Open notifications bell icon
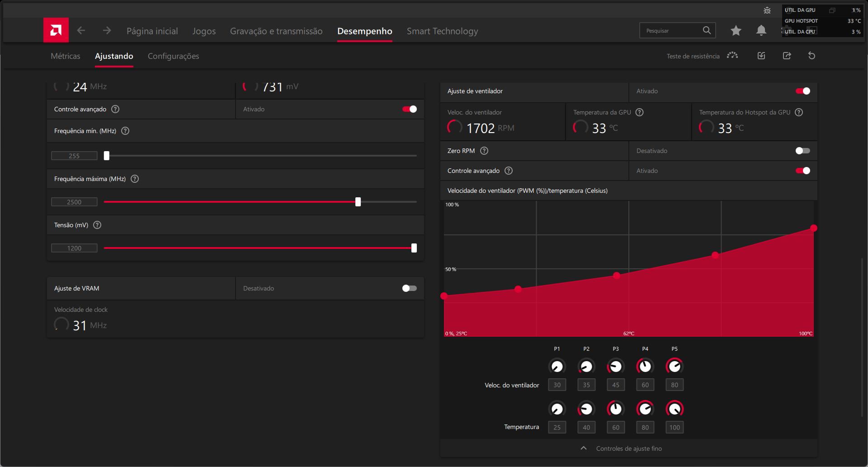 [x=761, y=30]
